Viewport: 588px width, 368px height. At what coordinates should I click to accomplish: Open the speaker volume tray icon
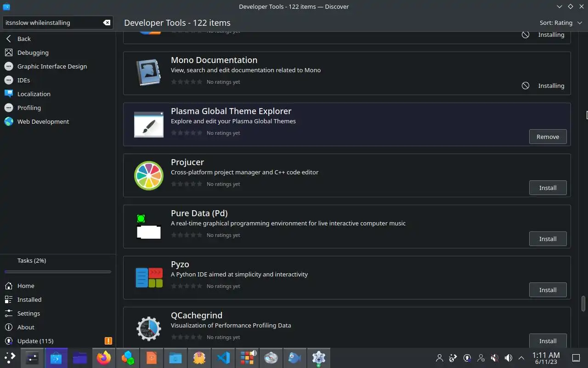(509, 358)
